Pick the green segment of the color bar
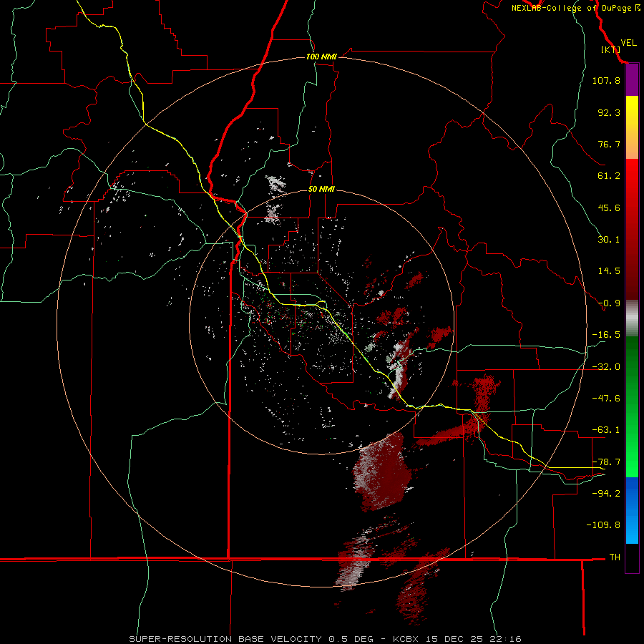 (632, 406)
